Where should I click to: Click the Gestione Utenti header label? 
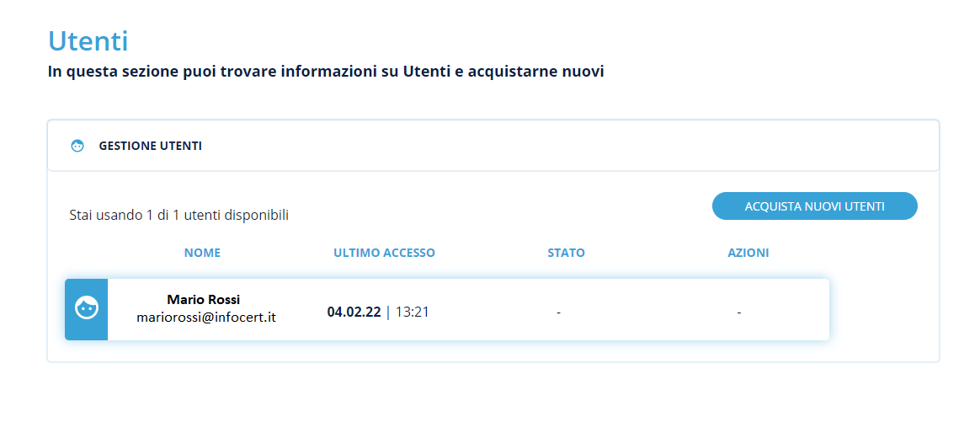(x=150, y=146)
